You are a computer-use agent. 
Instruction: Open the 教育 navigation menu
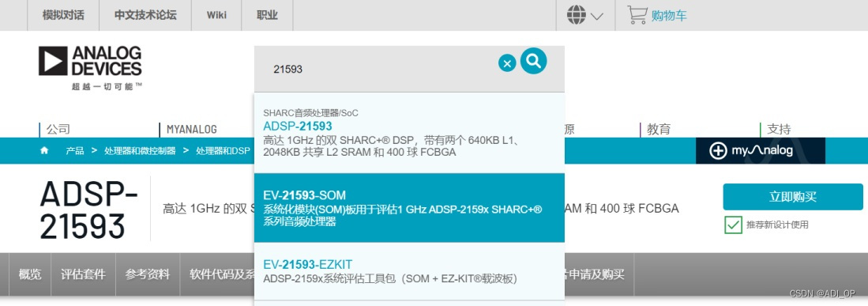point(658,130)
